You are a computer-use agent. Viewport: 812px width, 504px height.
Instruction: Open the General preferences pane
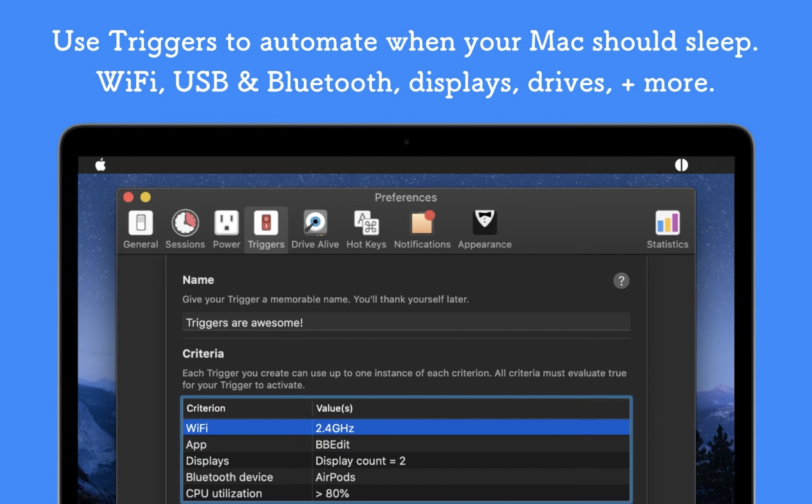[140, 229]
